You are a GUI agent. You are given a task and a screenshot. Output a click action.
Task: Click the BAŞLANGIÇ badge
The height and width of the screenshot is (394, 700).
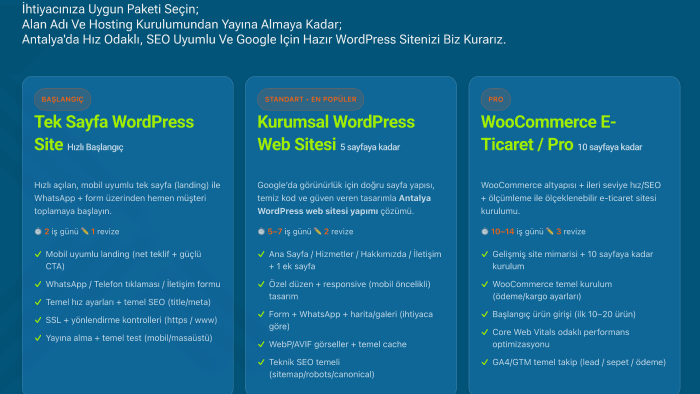62,99
